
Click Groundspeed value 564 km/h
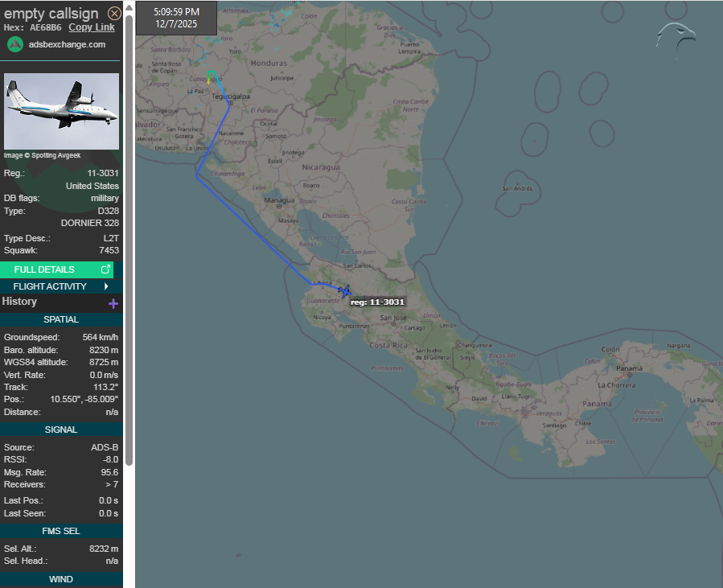[x=100, y=338]
